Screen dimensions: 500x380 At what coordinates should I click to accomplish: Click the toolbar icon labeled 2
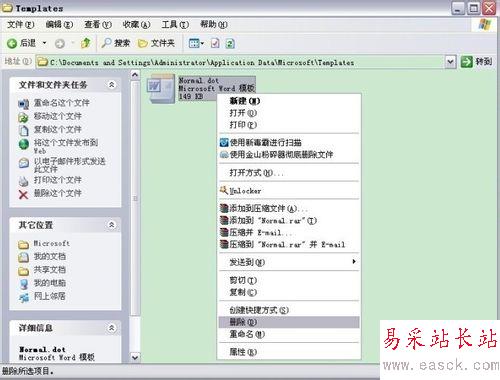coord(230,43)
